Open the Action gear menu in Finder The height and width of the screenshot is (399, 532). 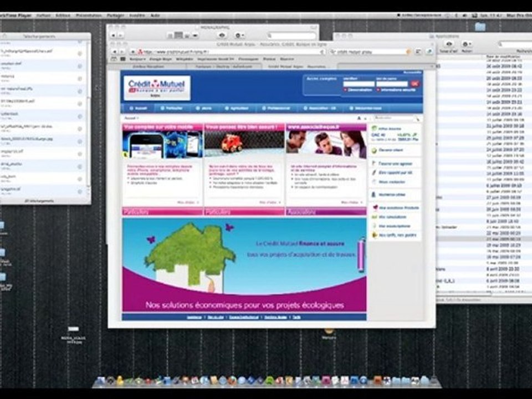239,35
